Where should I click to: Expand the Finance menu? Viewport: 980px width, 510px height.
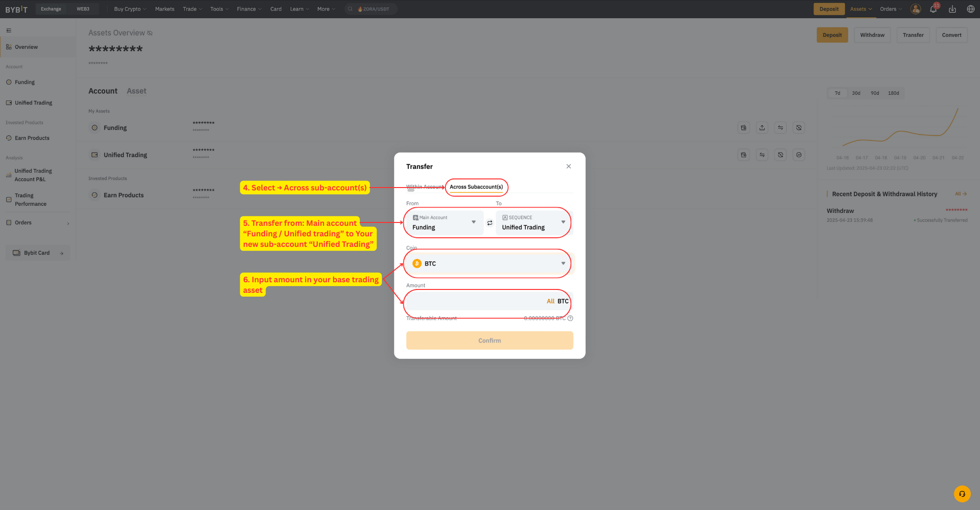pyautogui.click(x=249, y=9)
